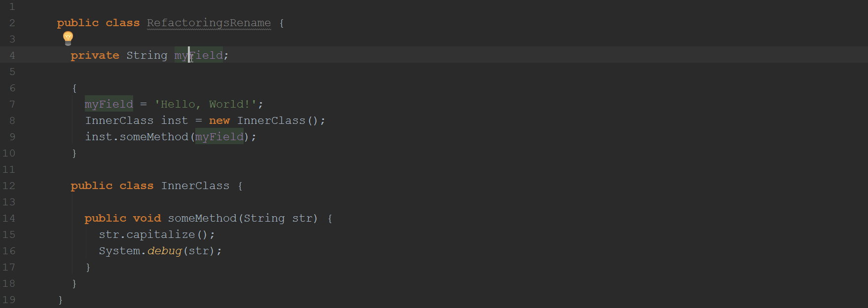Image resolution: width=868 pixels, height=308 pixels.
Task: Click the InnerClass class declaration name
Action: point(195,186)
